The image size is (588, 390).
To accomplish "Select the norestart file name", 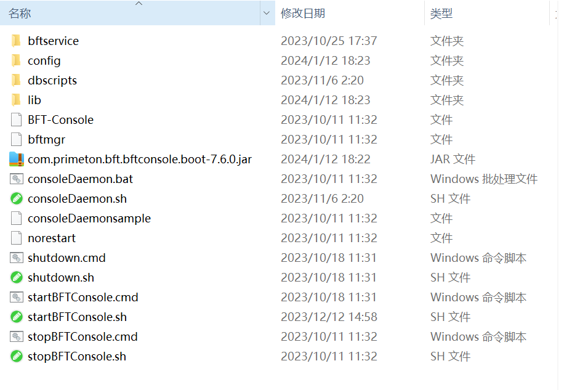I will coord(52,238).
